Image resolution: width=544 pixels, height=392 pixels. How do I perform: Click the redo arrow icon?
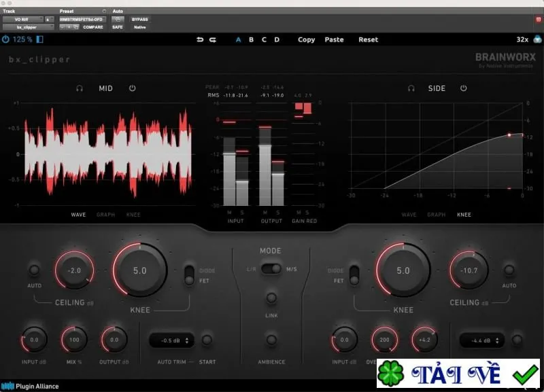pyautogui.click(x=213, y=39)
